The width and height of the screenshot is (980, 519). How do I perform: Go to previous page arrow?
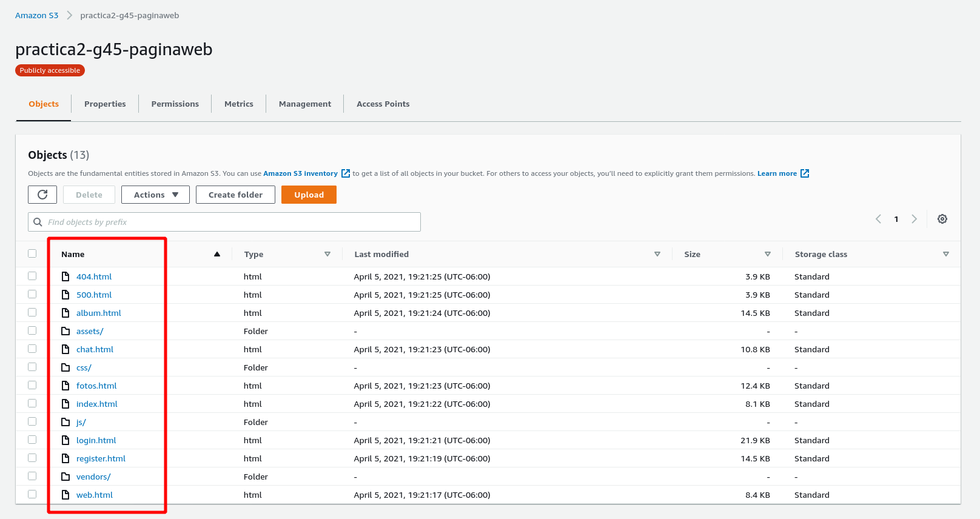[878, 219]
